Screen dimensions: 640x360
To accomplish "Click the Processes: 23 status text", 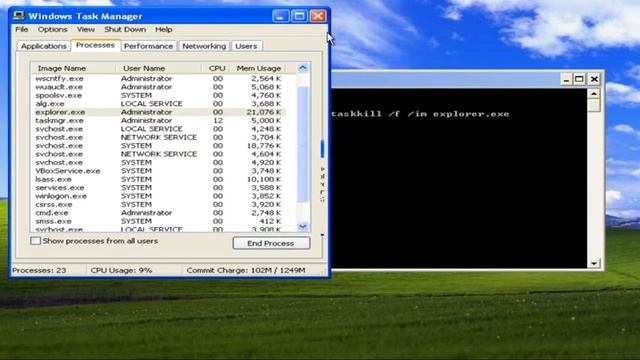I will click(39, 270).
